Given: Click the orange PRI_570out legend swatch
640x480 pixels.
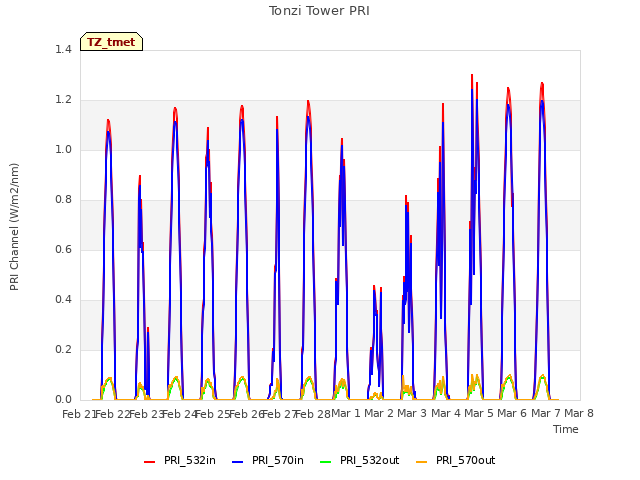Looking at the screenshot, I should (421, 462).
